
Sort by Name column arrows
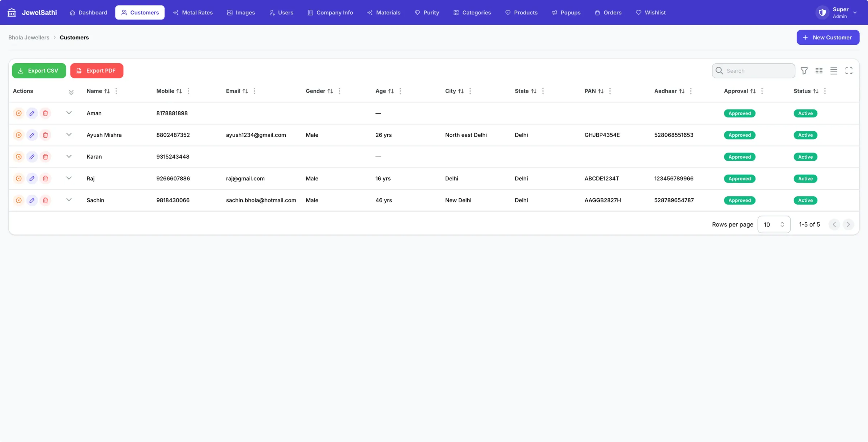[107, 91]
